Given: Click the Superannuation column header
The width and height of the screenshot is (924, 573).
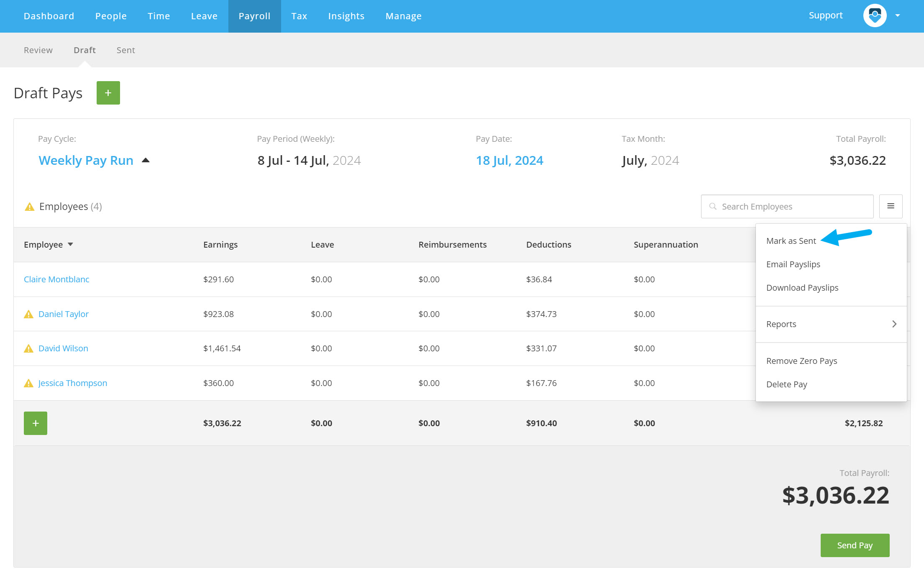Looking at the screenshot, I should click(666, 245).
